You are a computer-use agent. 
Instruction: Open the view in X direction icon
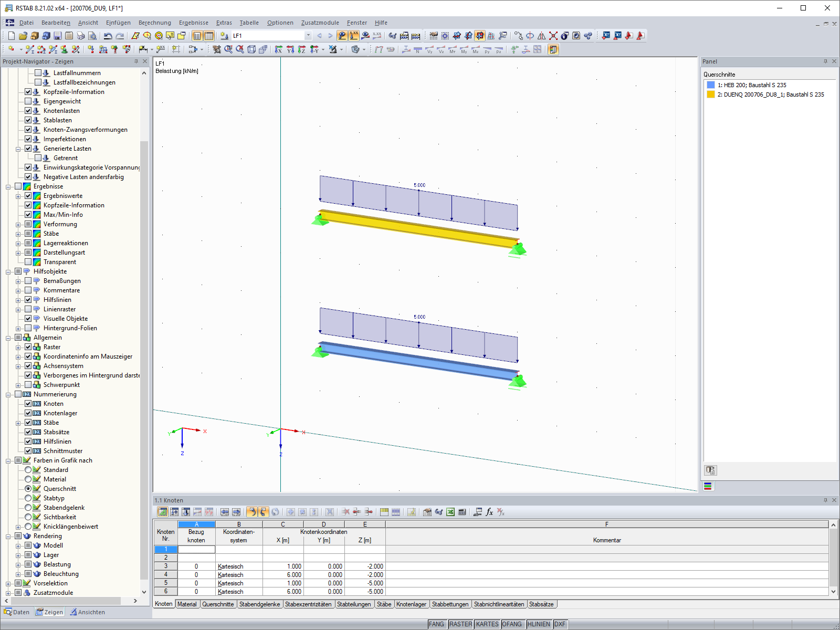(278, 50)
